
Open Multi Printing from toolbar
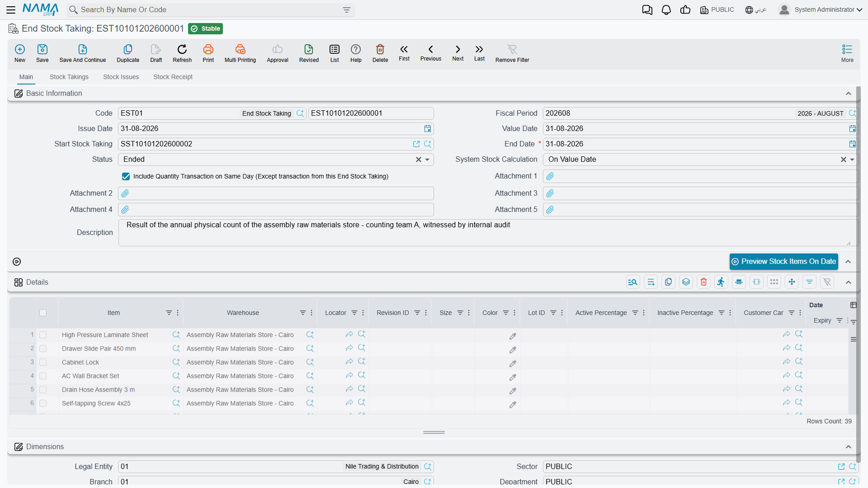tap(240, 53)
